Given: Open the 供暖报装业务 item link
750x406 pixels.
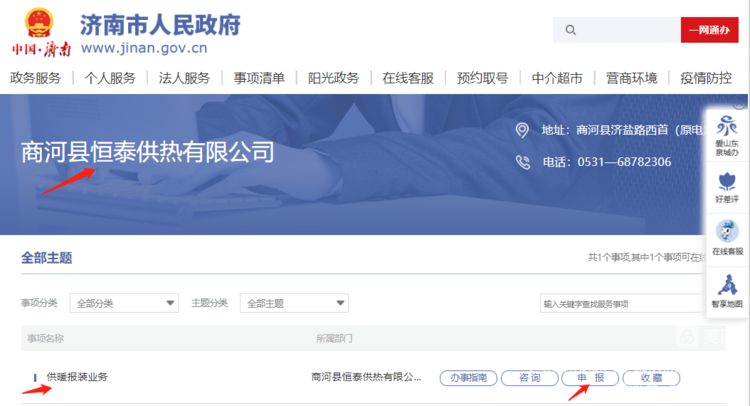Looking at the screenshot, I should [x=77, y=377].
